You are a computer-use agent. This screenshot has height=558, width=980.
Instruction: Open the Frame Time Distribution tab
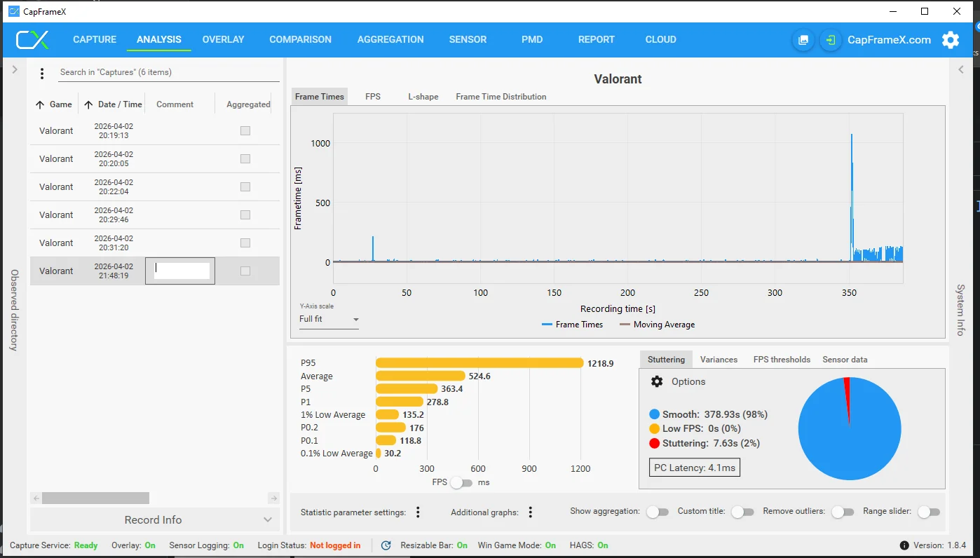(501, 97)
